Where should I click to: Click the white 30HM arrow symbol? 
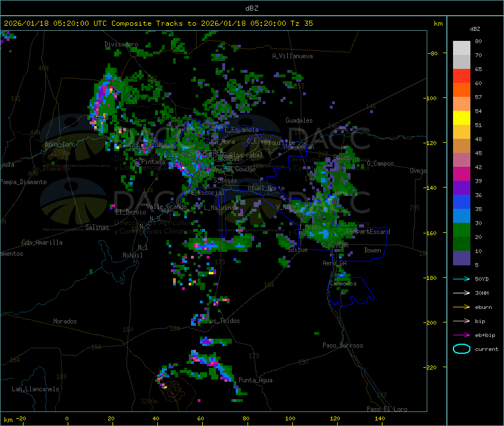461,293
